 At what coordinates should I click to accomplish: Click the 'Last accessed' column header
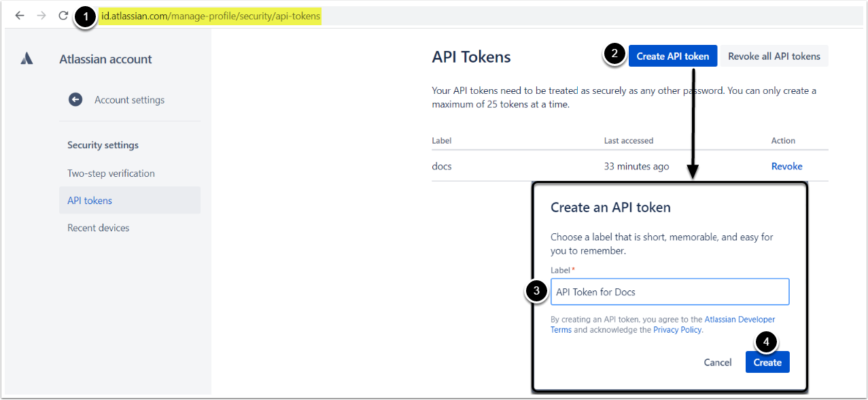(x=629, y=141)
